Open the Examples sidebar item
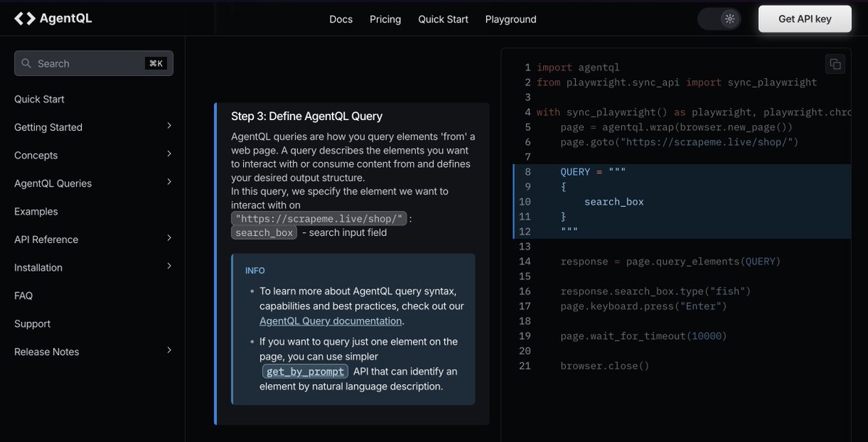This screenshot has width=868, height=442. [x=36, y=211]
